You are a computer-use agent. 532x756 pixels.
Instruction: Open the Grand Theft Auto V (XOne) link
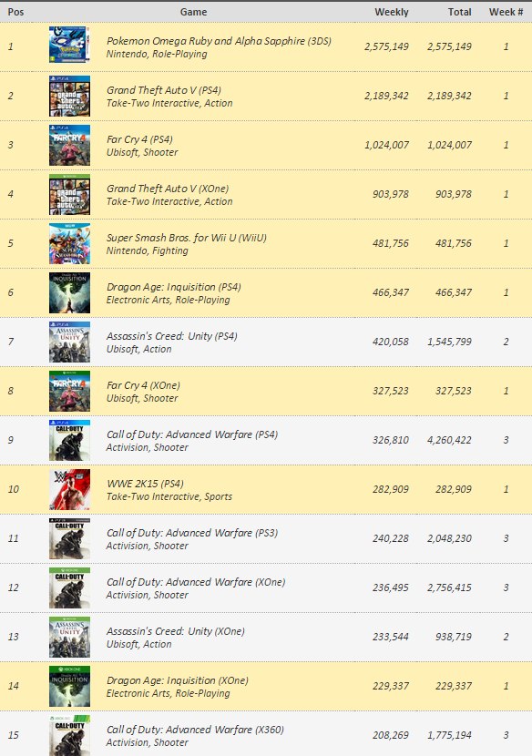168,189
